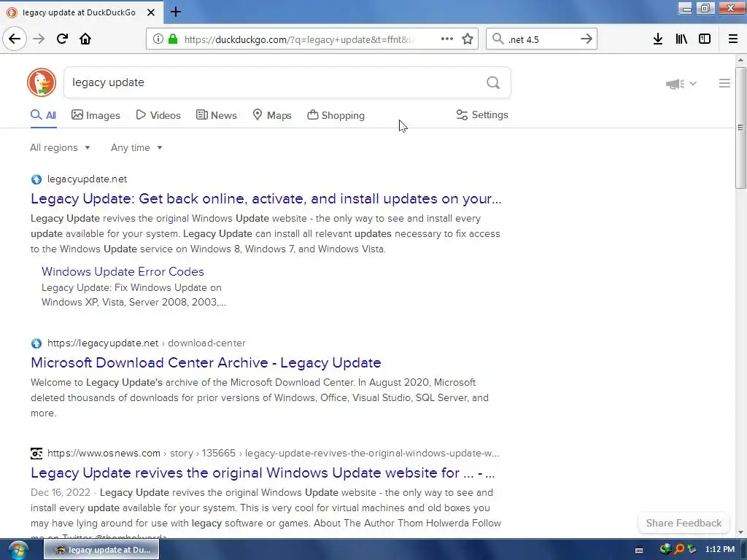Open the Firefox hamburger menu

pos(733,39)
